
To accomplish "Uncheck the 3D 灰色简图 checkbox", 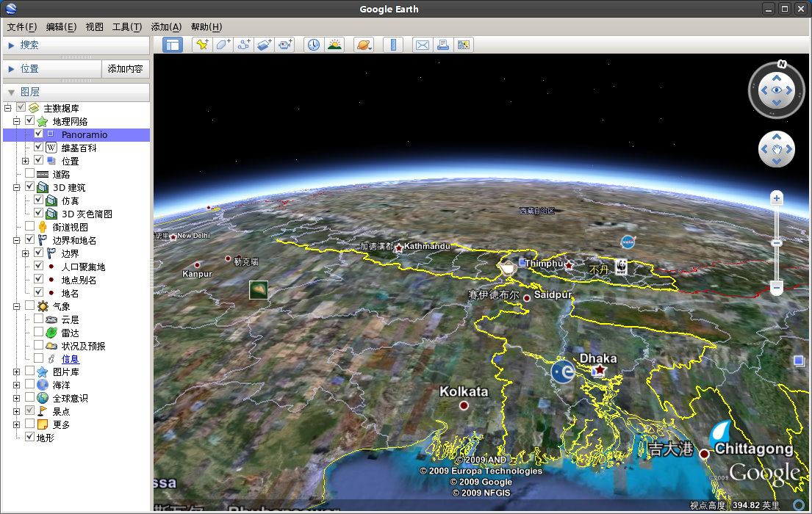I will [x=39, y=213].
